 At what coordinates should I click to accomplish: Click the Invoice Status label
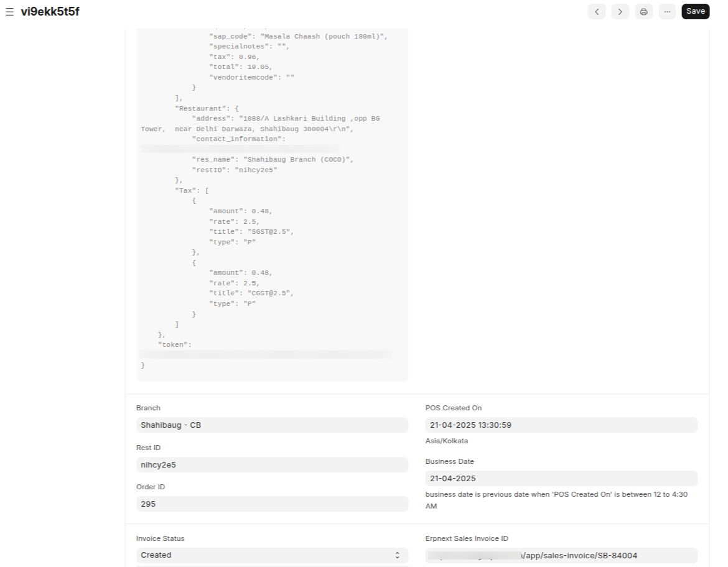click(160, 538)
